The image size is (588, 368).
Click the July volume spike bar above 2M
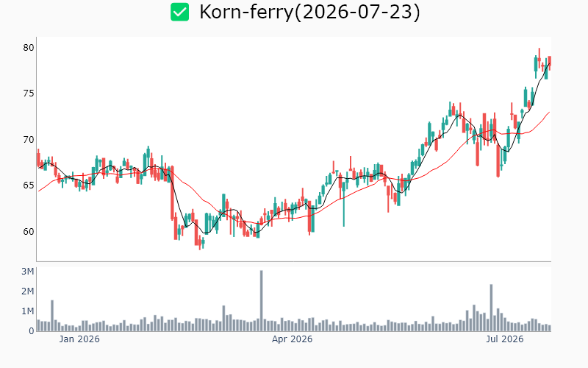click(491, 308)
